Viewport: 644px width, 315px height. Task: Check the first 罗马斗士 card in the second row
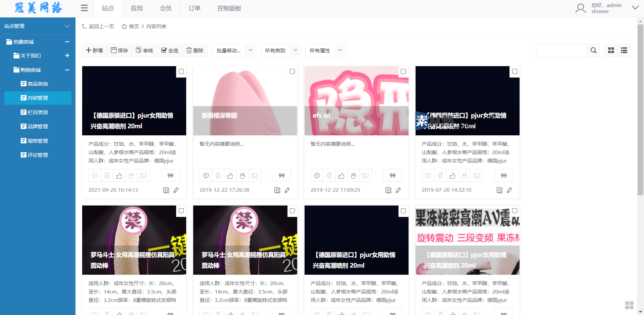point(181,211)
